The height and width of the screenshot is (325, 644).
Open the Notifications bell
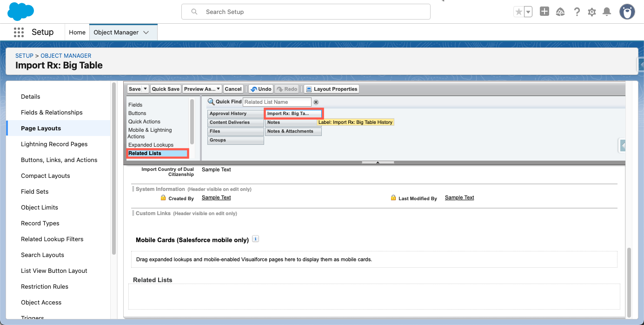[x=606, y=12]
